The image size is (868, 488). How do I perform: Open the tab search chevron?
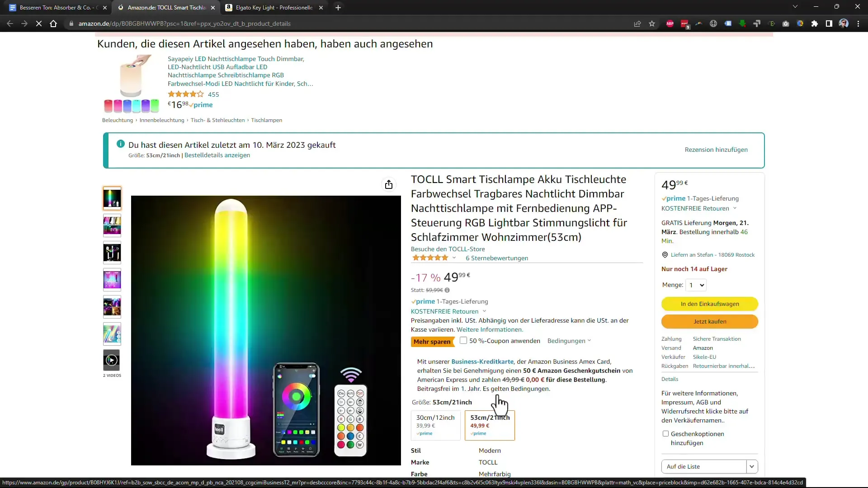(x=795, y=7)
